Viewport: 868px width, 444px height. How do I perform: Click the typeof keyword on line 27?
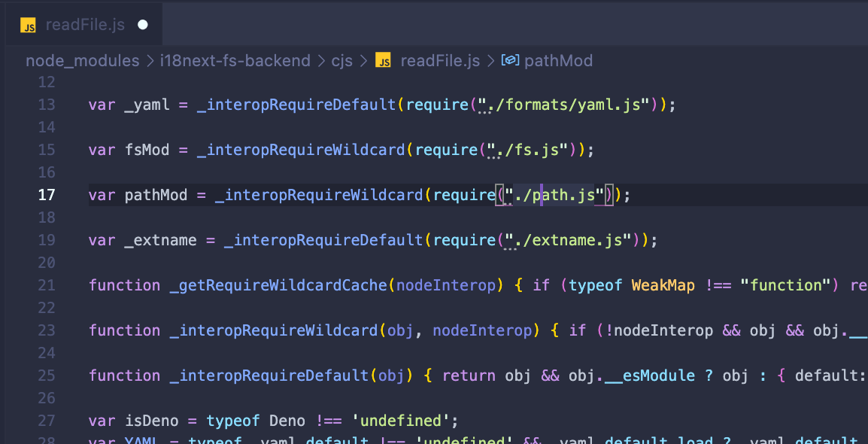[233, 421]
